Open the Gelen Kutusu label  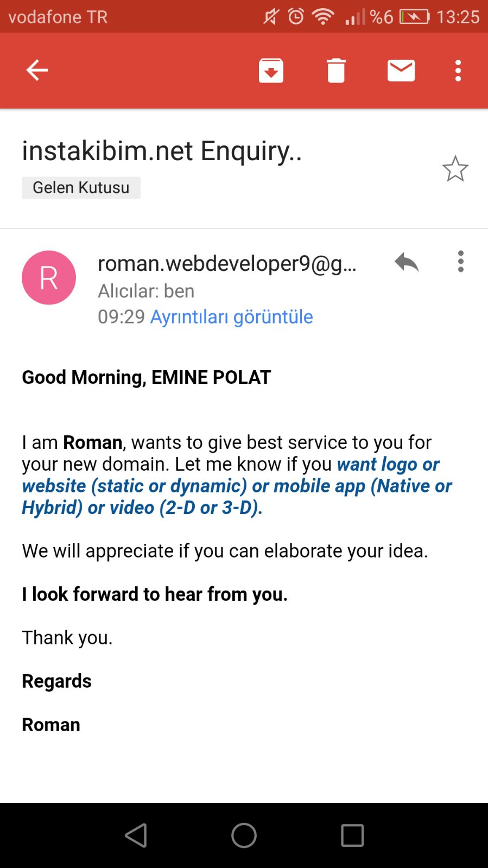coord(81,187)
